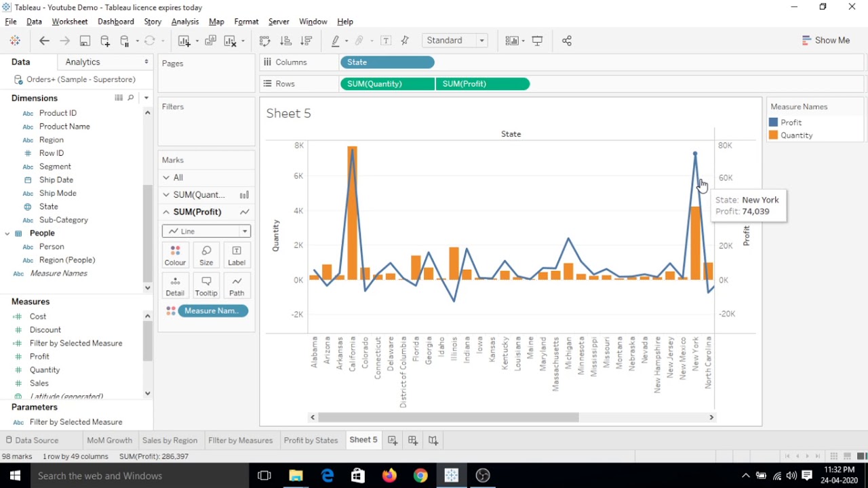The height and width of the screenshot is (488, 868).
Task: Click the save icon in toolbar
Action: pyautogui.click(x=85, y=41)
